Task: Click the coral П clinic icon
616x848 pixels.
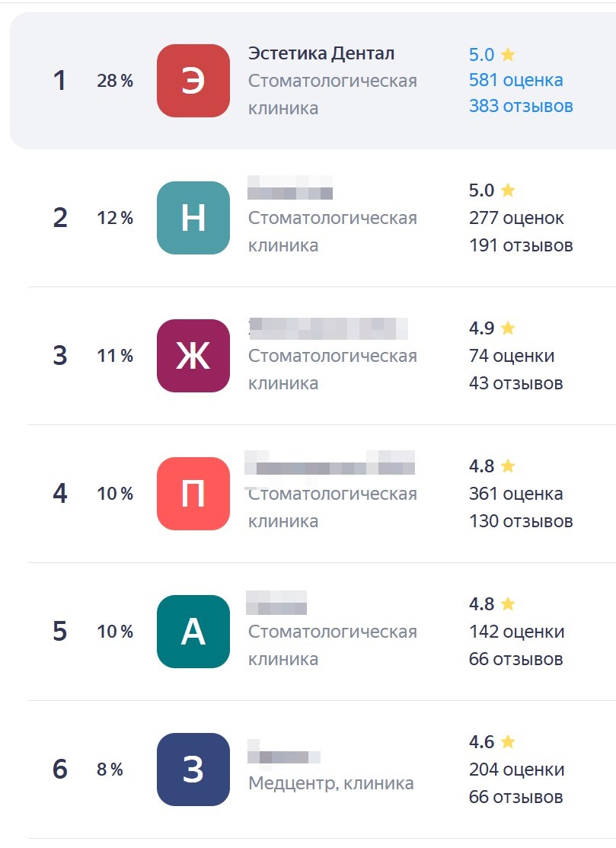Action: tap(193, 494)
